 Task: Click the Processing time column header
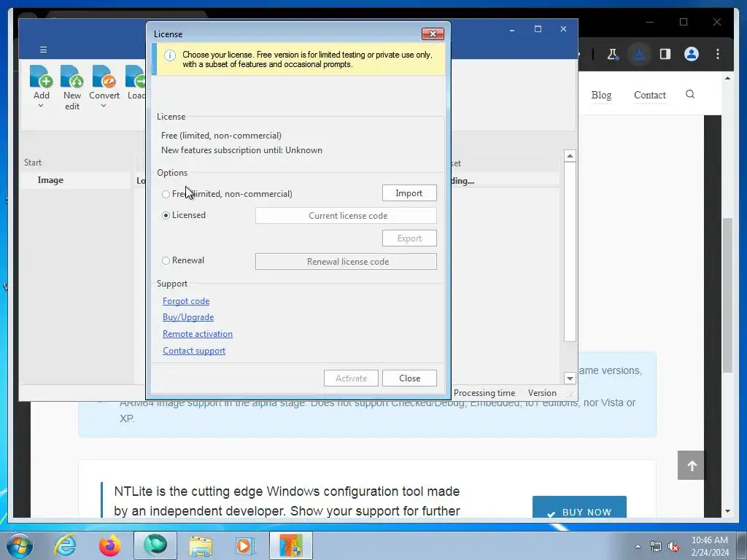[x=484, y=393]
